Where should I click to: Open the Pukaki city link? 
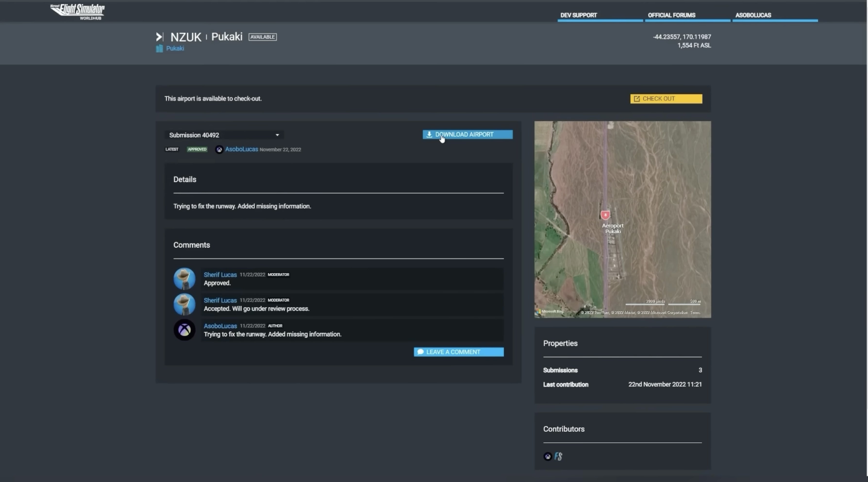click(175, 49)
